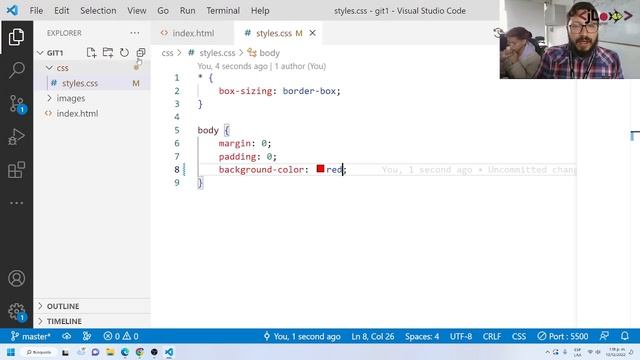Click the Ln 8, Col 26 status entry

pyautogui.click(x=373, y=336)
